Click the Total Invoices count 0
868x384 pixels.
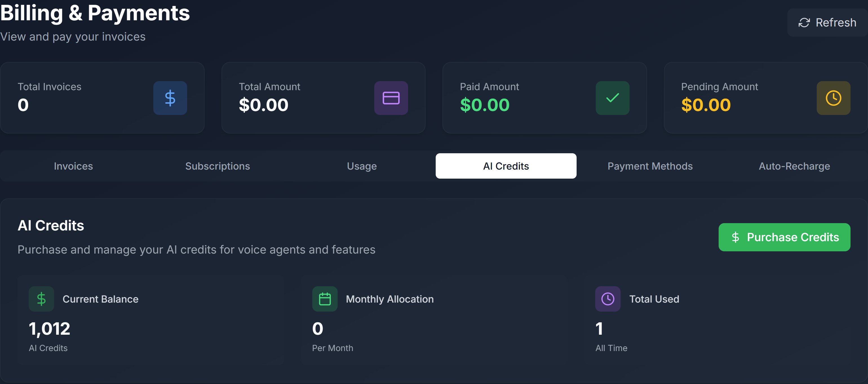(x=23, y=105)
